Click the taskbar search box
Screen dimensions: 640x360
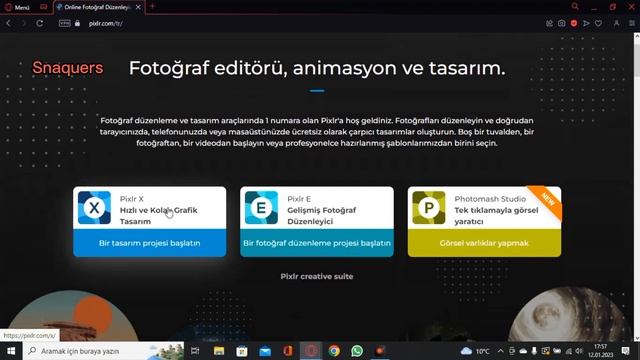click(x=104, y=351)
